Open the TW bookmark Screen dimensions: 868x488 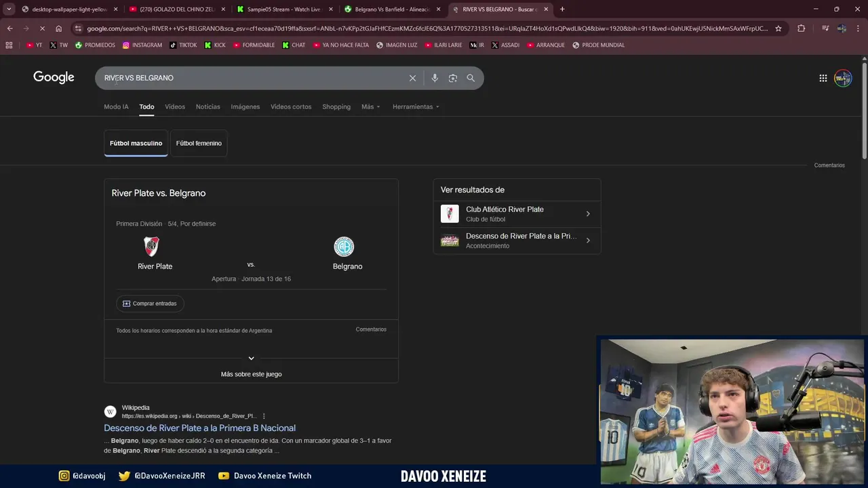point(58,45)
